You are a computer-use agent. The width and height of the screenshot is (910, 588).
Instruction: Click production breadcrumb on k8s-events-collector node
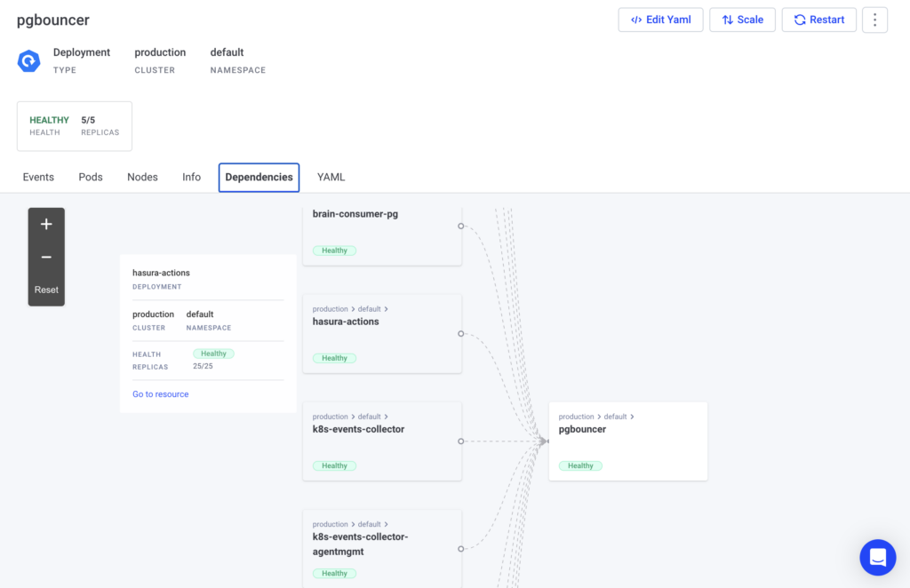click(331, 417)
